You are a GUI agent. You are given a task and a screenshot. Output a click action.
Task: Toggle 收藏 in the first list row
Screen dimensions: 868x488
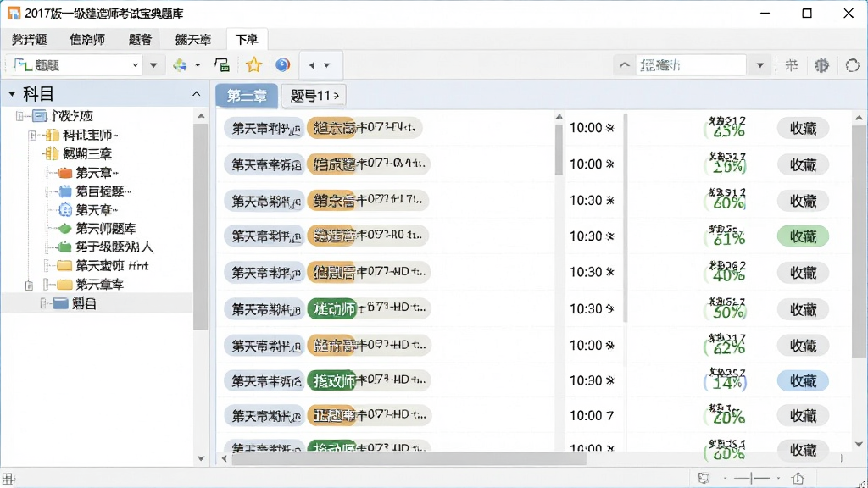(803, 129)
